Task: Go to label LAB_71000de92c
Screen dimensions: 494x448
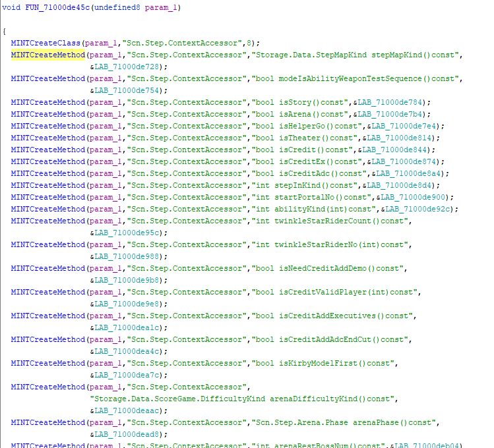Action: click(417, 210)
